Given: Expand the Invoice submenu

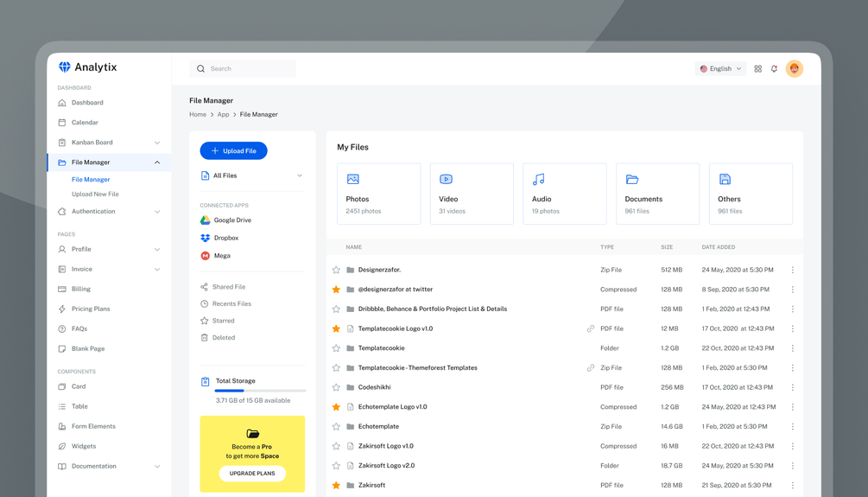Looking at the screenshot, I should click(x=157, y=270).
